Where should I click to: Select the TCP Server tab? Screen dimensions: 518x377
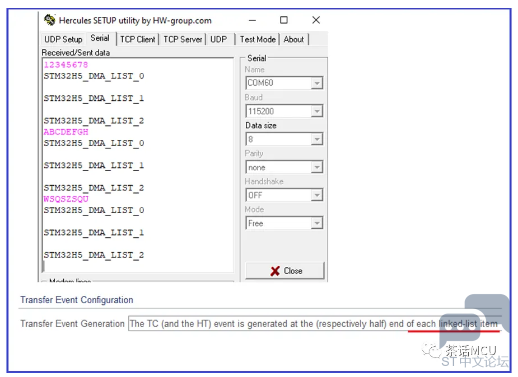pyautogui.click(x=183, y=39)
